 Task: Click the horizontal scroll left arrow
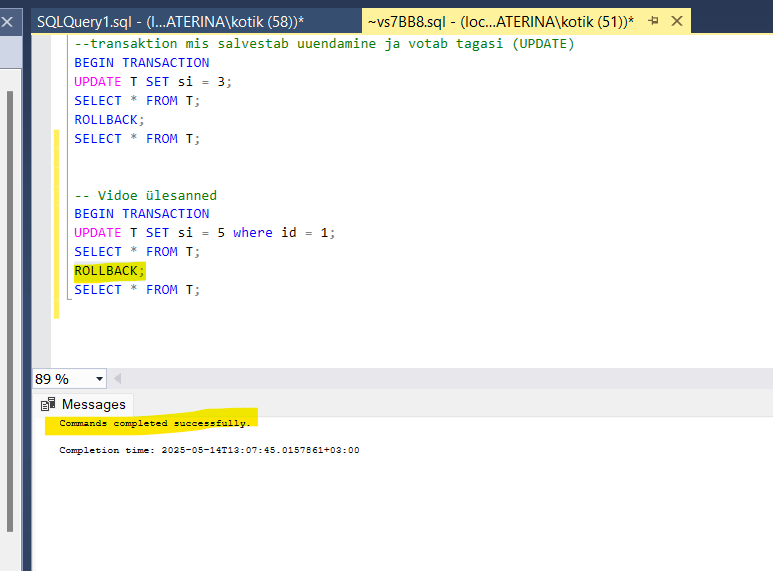pyautogui.click(x=117, y=379)
